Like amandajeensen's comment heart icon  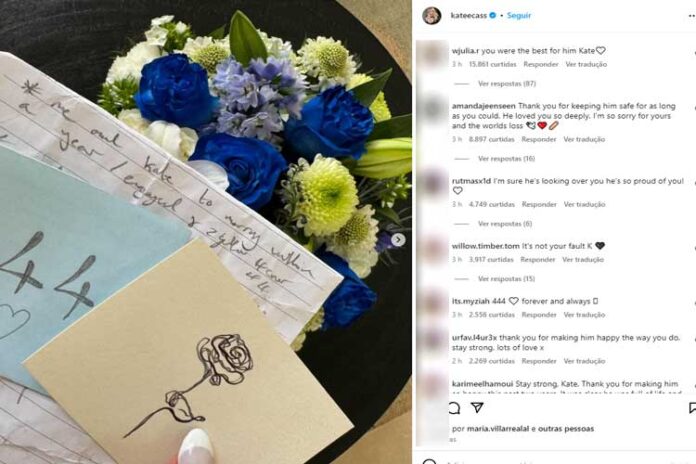tap(693, 109)
